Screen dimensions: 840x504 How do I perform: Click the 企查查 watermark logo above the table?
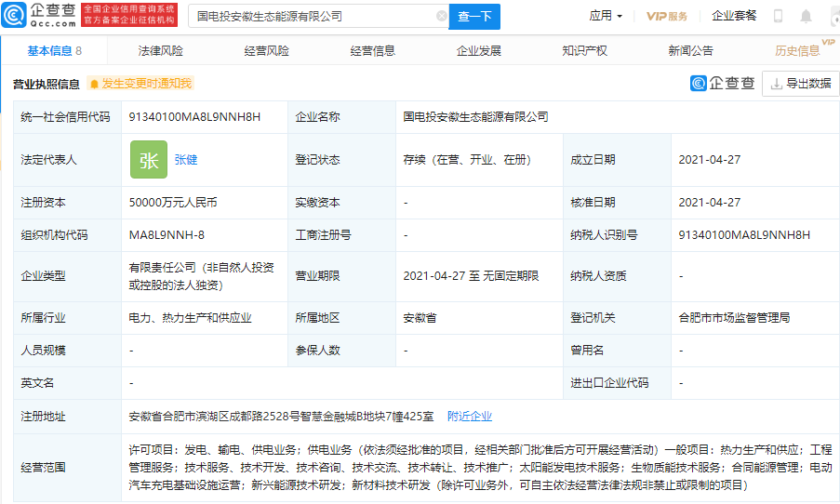[x=723, y=83]
